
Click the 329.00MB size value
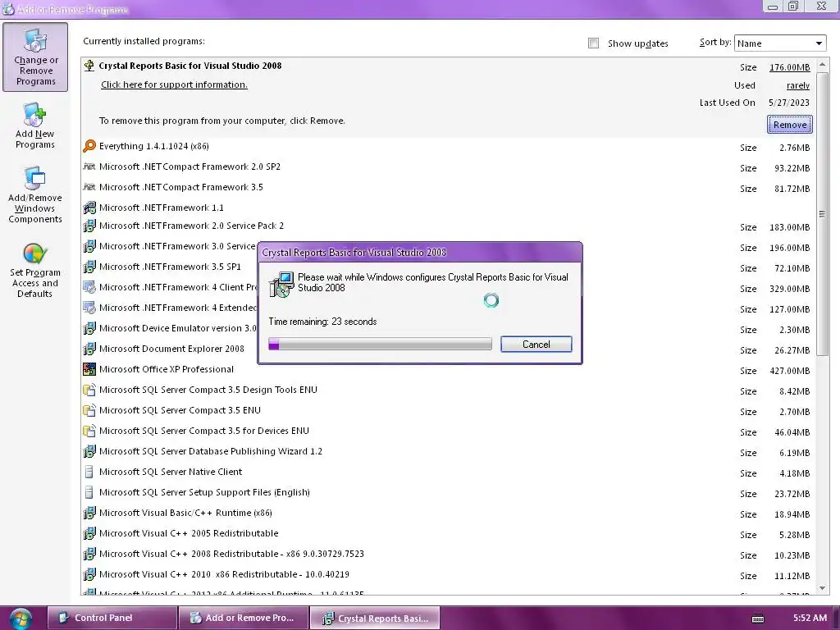790,289
